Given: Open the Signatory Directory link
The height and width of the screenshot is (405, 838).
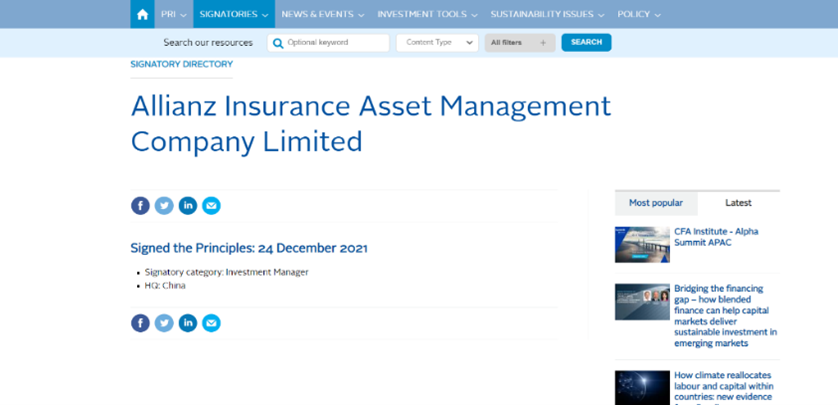Looking at the screenshot, I should tap(181, 64).
